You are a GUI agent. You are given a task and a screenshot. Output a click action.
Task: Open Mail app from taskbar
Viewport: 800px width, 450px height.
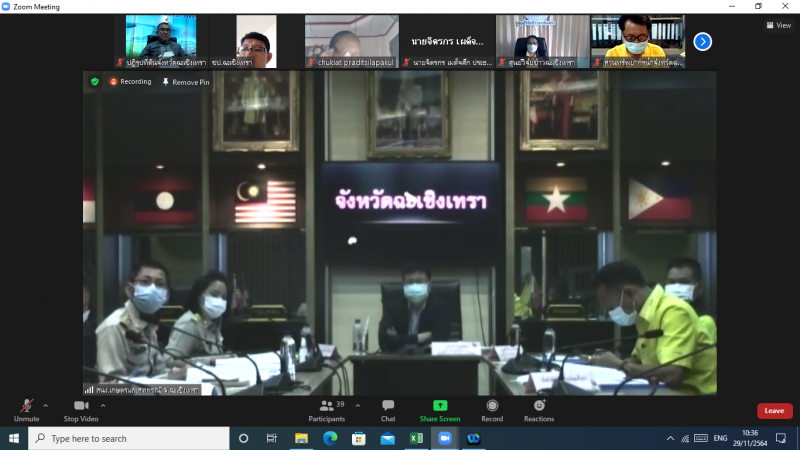(388, 438)
